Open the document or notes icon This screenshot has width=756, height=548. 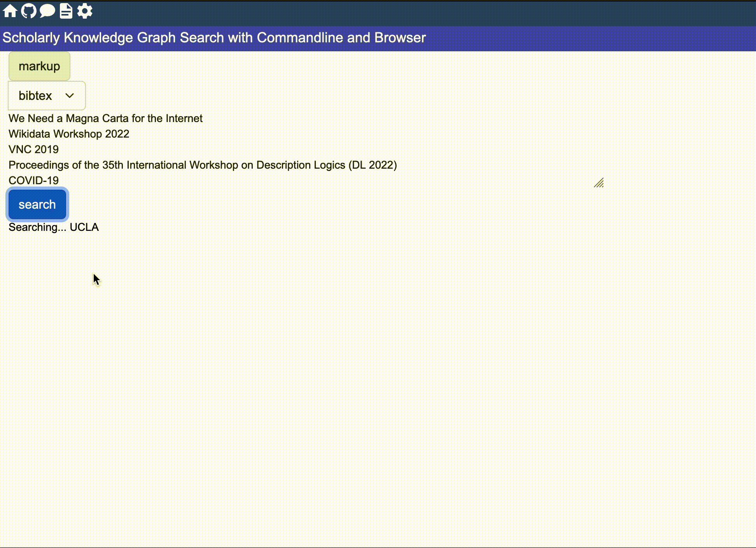click(x=66, y=10)
